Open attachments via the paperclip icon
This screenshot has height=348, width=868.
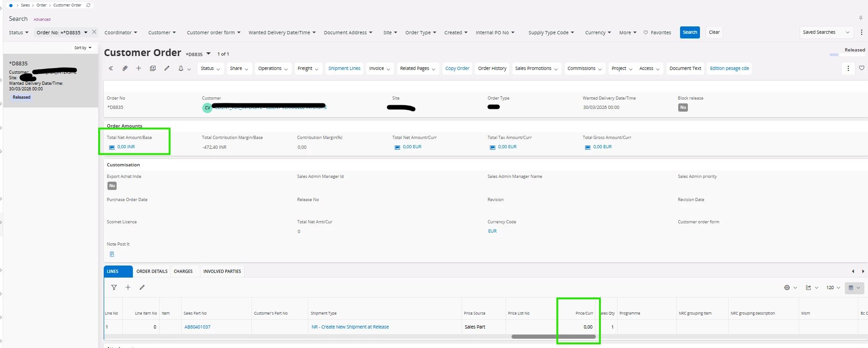point(125,68)
